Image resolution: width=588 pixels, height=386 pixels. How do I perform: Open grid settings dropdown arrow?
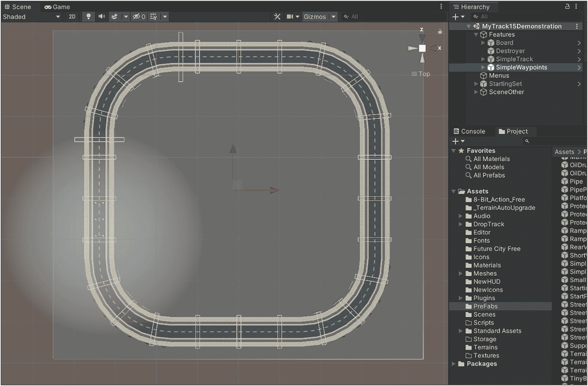point(165,16)
